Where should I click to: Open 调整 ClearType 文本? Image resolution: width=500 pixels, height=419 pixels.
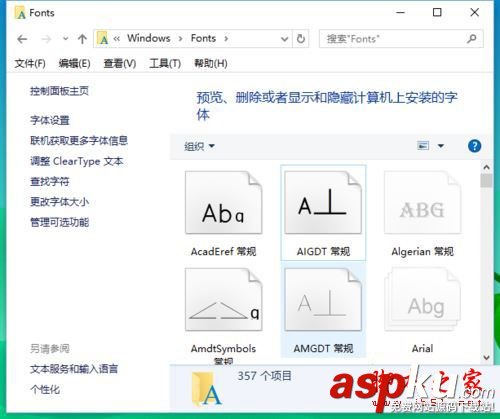point(77,161)
